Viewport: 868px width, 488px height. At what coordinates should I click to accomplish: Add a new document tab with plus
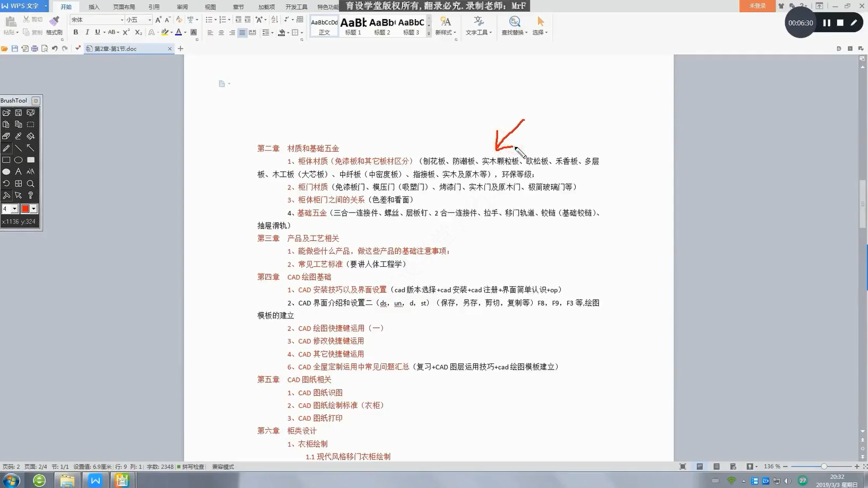[180, 48]
